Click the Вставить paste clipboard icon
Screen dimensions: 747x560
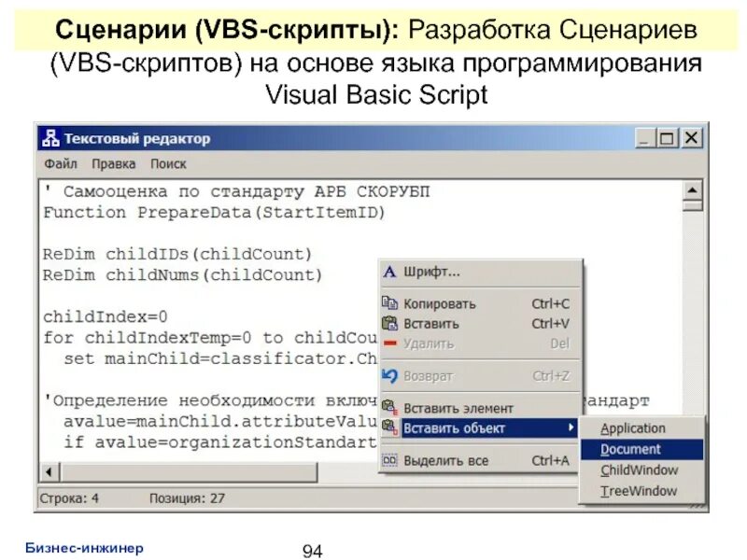click(389, 323)
